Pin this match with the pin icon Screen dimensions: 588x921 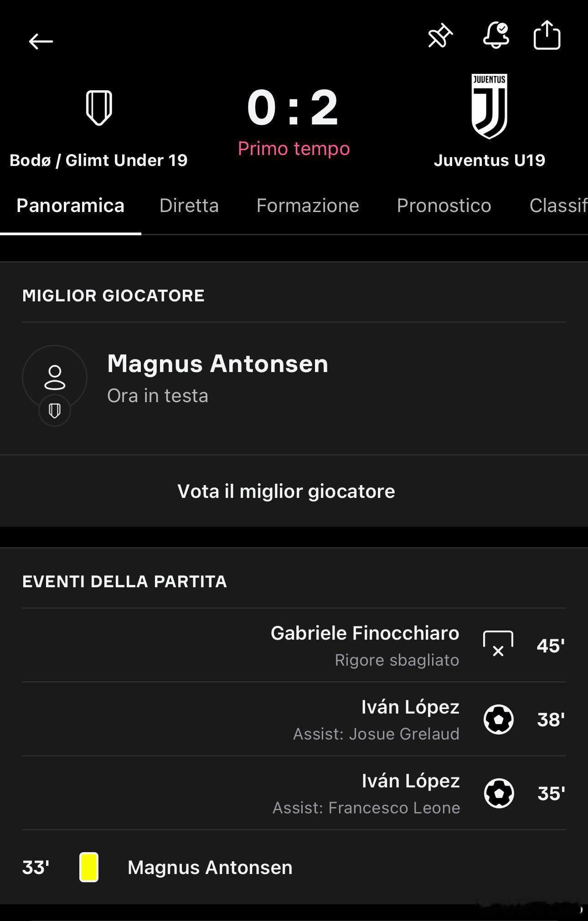(x=440, y=36)
